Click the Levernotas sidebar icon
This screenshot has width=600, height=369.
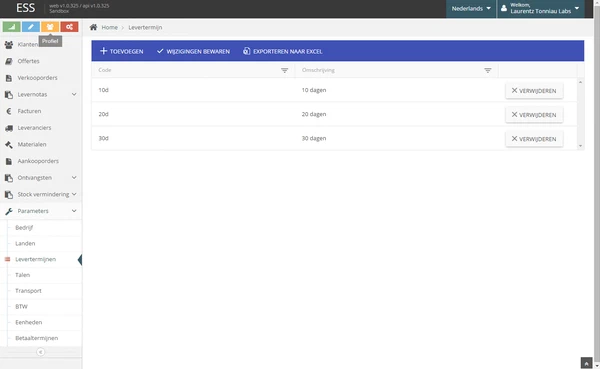pyautogui.click(x=9, y=95)
